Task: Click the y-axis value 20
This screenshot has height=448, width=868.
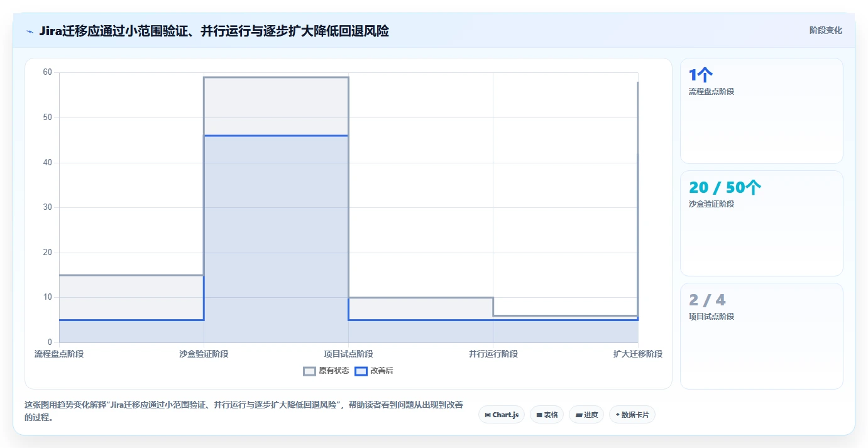Action: (x=47, y=253)
